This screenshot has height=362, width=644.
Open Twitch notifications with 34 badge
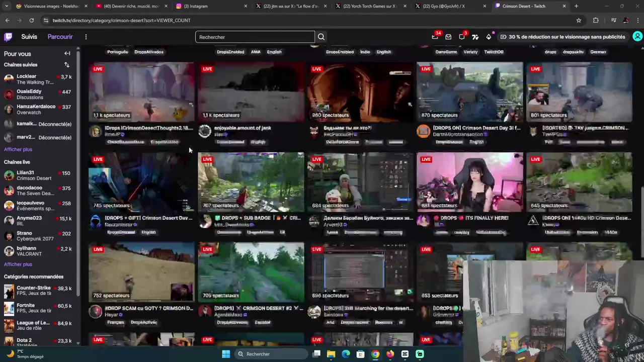435,37
